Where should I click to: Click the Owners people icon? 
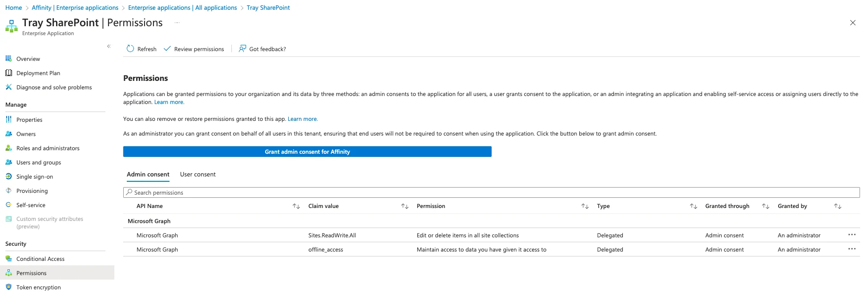click(x=8, y=134)
